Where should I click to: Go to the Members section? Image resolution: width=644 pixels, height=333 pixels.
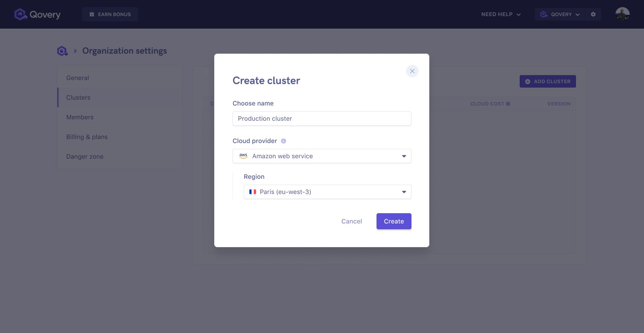(x=119, y=117)
